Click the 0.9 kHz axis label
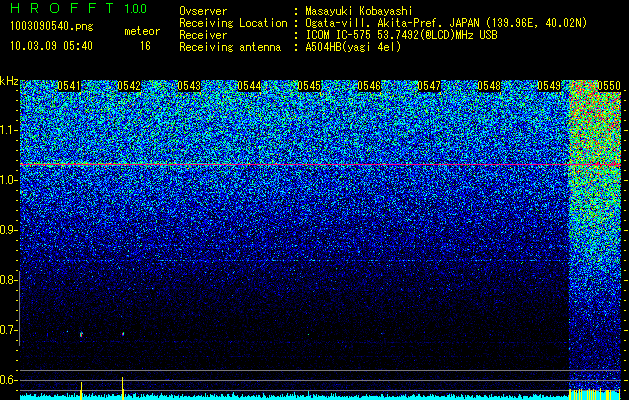 8,230
